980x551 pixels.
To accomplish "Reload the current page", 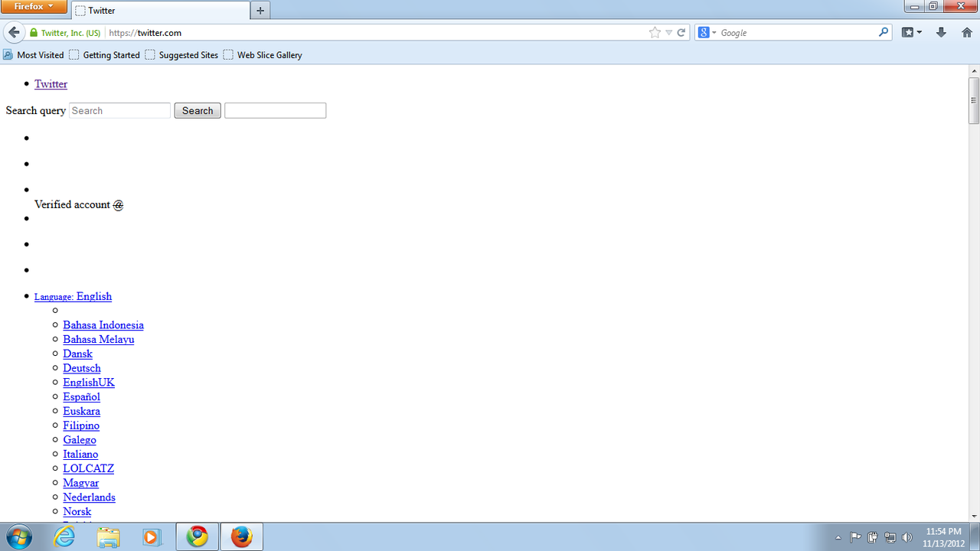I will [681, 33].
